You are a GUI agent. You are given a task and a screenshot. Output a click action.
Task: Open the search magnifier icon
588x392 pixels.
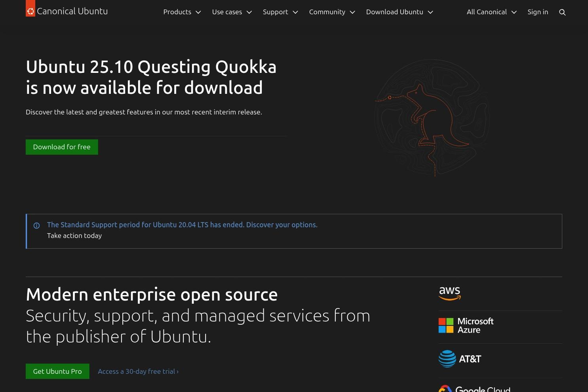[x=562, y=12]
